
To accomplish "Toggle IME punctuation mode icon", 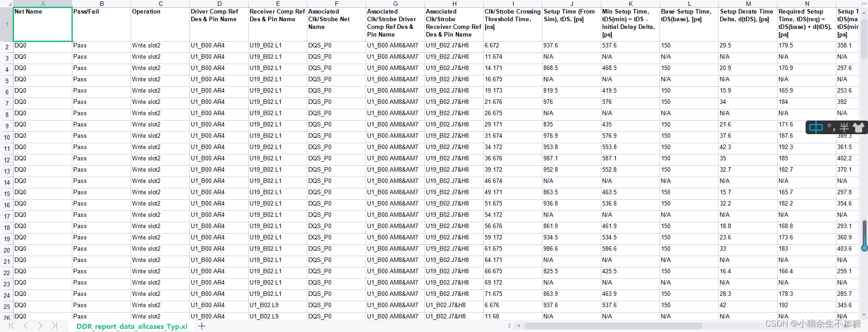I will coord(831,127).
